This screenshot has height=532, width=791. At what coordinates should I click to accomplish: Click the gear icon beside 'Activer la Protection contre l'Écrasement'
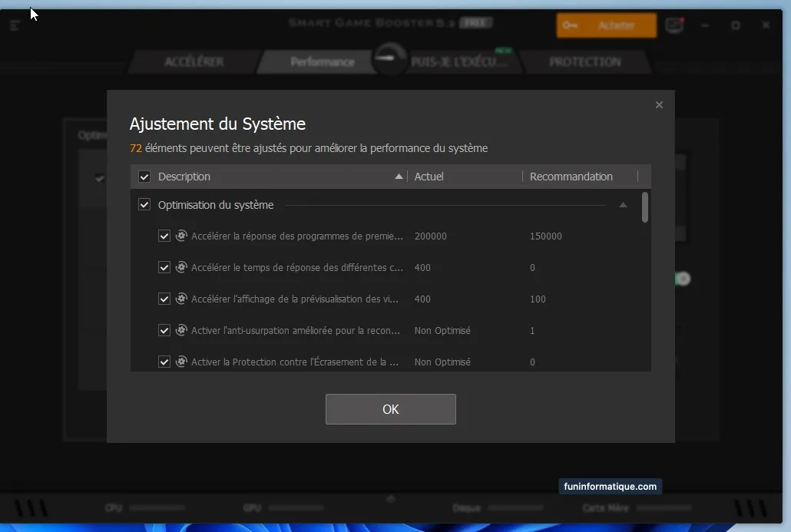point(181,362)
